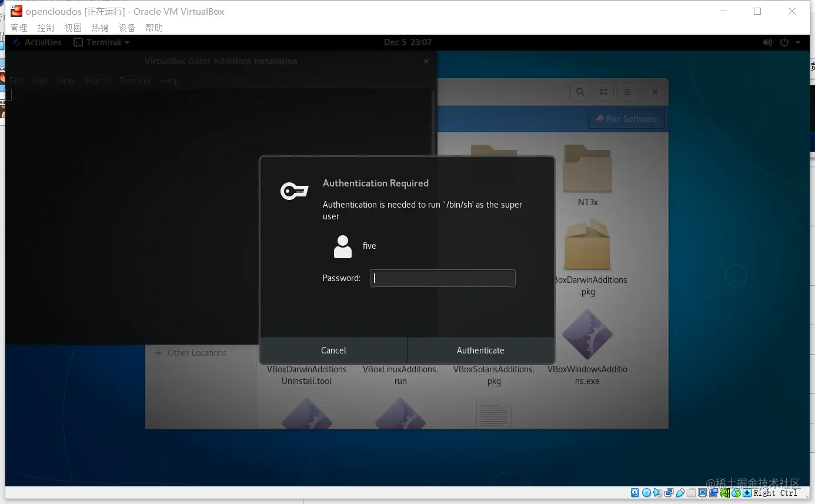Open Search menu in the terminal window

point(97,81)
